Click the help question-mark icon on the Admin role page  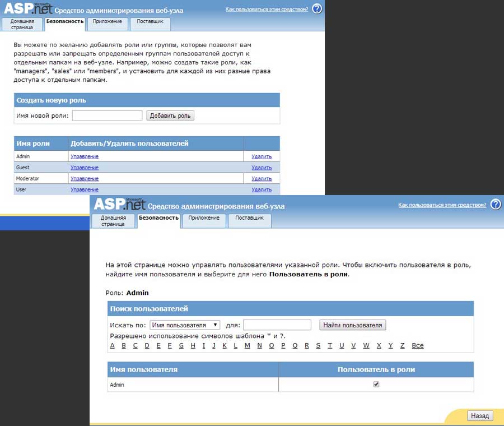tap(496, 205)
